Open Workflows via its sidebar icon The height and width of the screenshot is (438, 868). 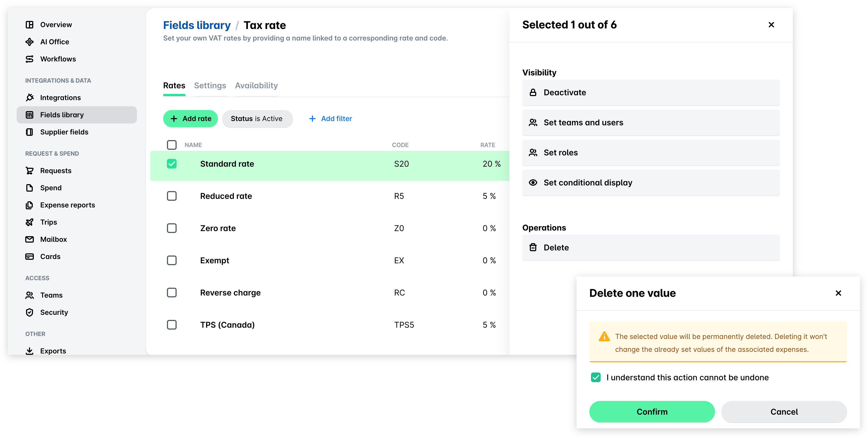[30, 59]
